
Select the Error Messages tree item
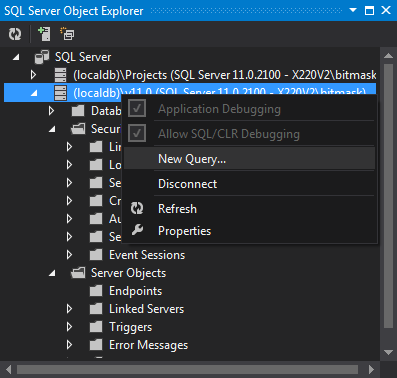coord(148,345)
